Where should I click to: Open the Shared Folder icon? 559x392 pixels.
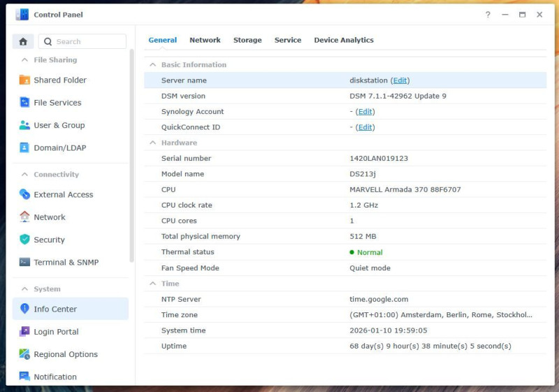tap(24, 80)
